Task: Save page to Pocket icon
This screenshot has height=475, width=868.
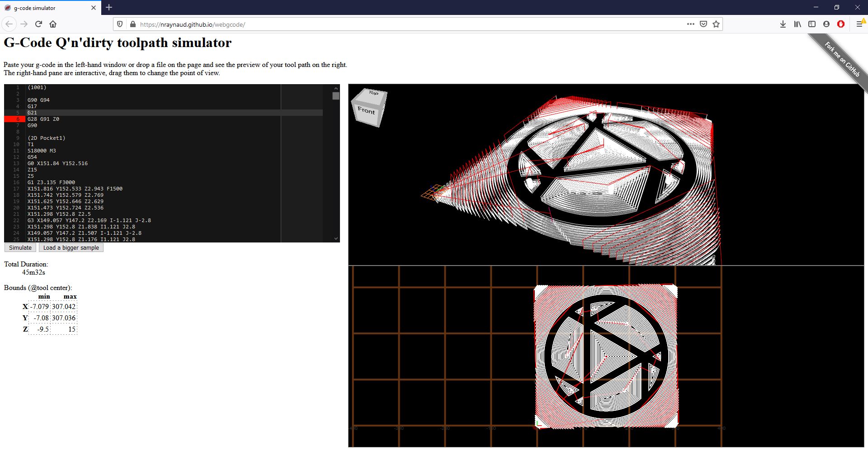Action: (703, 24)
